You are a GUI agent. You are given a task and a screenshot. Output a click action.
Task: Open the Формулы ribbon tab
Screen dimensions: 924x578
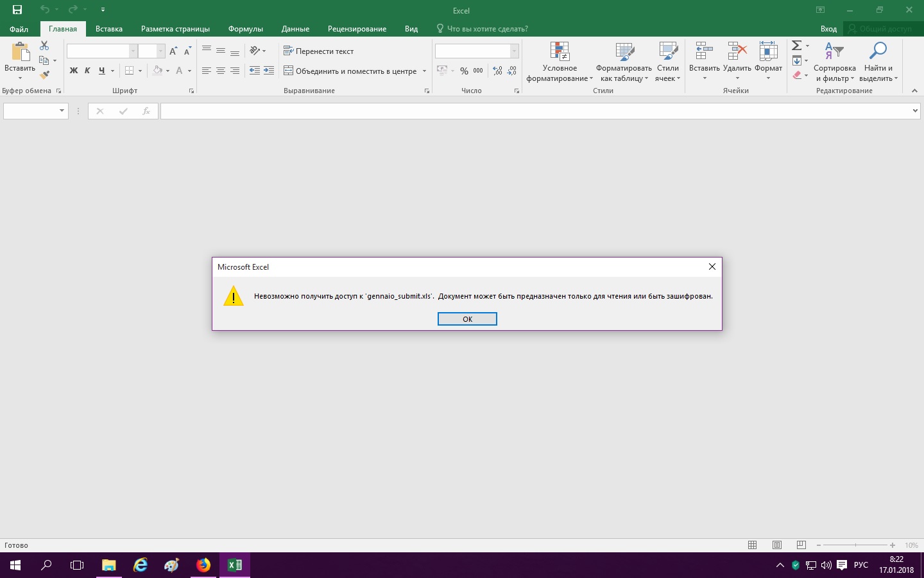(245, 29)
